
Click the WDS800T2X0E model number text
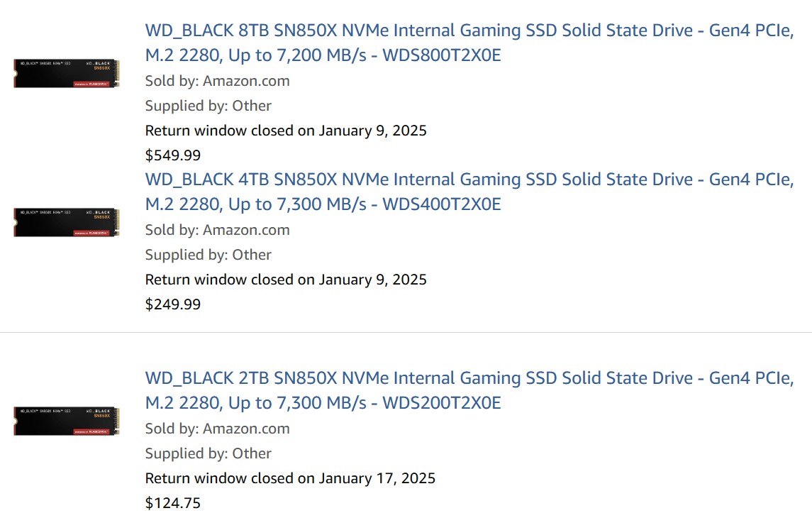[441, 55]
